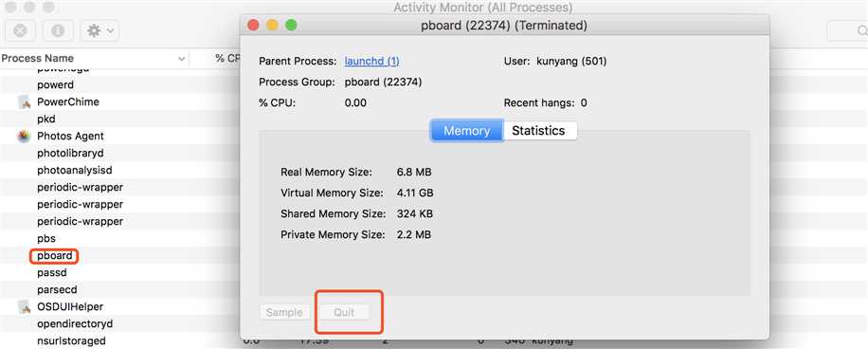Open the launchd (1) parent process link

click(372, 62)
